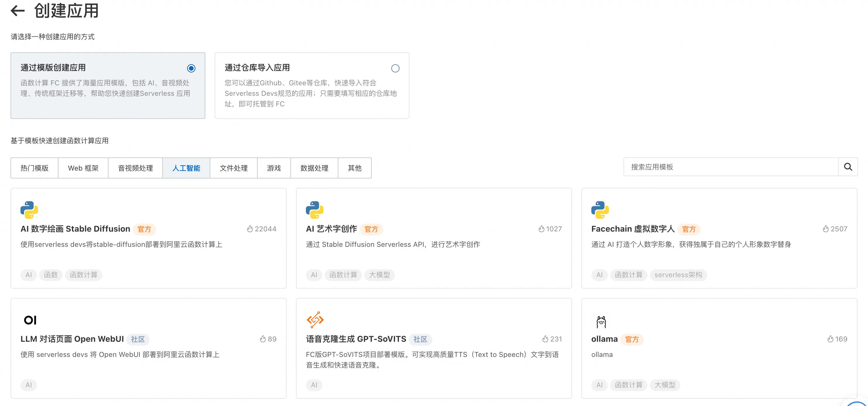Select the 数据处理 tab

tap(314, 168)
